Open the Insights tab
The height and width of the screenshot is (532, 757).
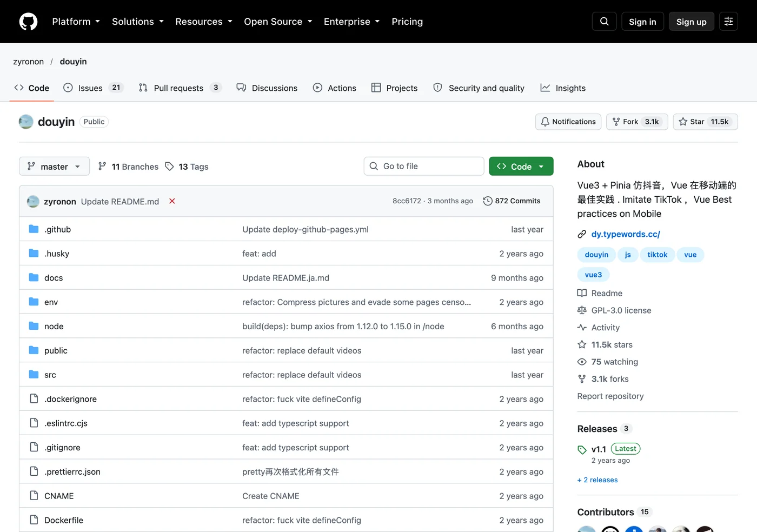(x=563, y=88)
